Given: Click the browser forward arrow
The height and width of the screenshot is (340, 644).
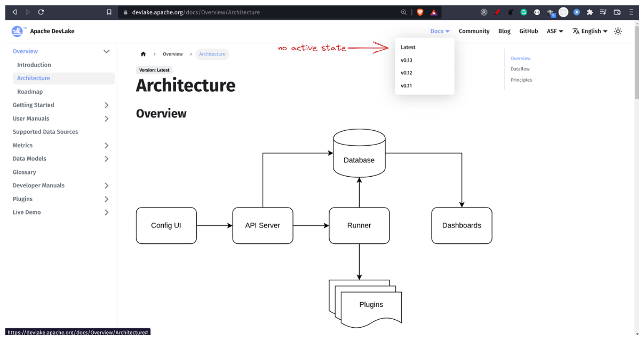Looking at the screenshot, I should coord(28,12).
